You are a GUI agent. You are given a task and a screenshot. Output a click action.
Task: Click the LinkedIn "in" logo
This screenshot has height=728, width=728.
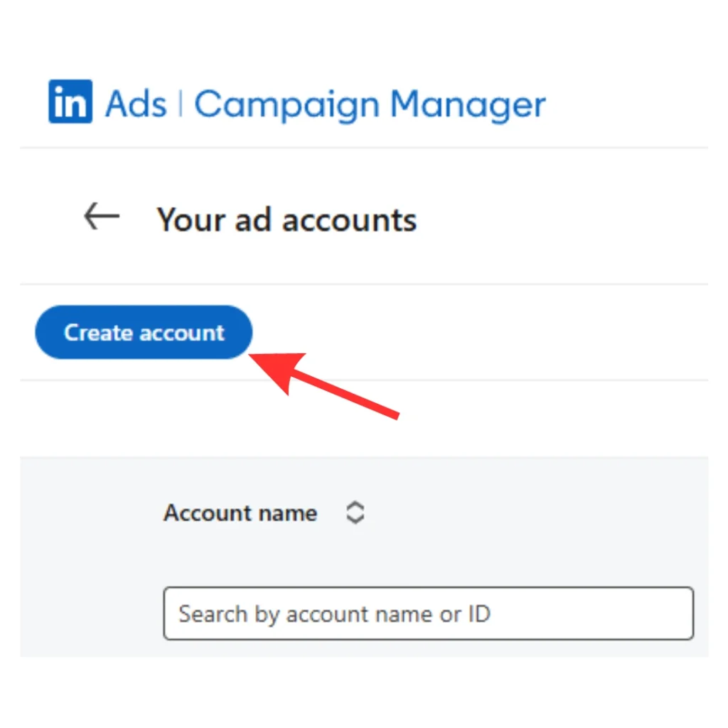click(70, 102)
